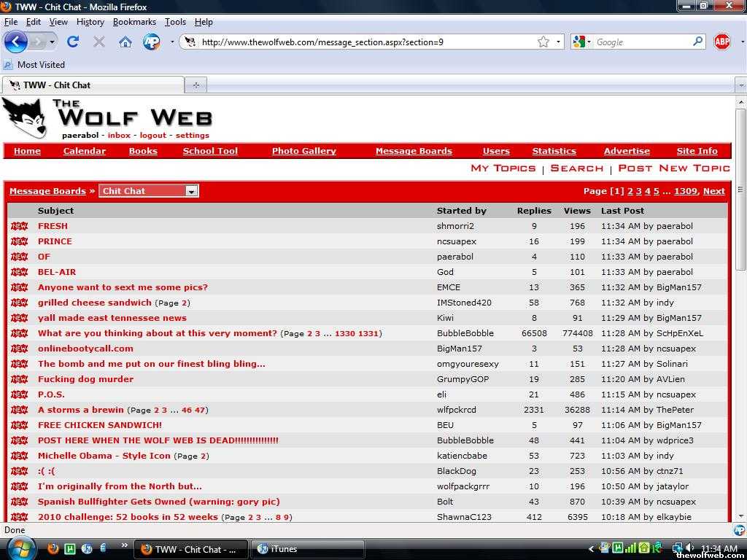Screen dimensions: 747x560
Task: Click the search magnifier in Google box
Action: coord(698,42)
